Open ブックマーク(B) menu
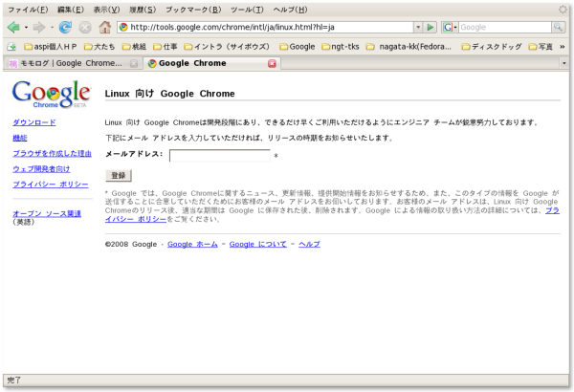 coord(193,10)
